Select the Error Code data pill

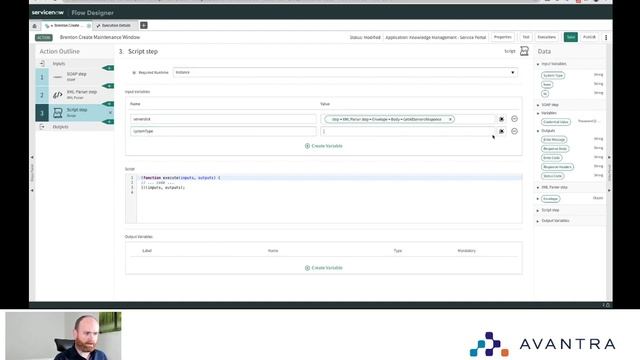[551, 158]
